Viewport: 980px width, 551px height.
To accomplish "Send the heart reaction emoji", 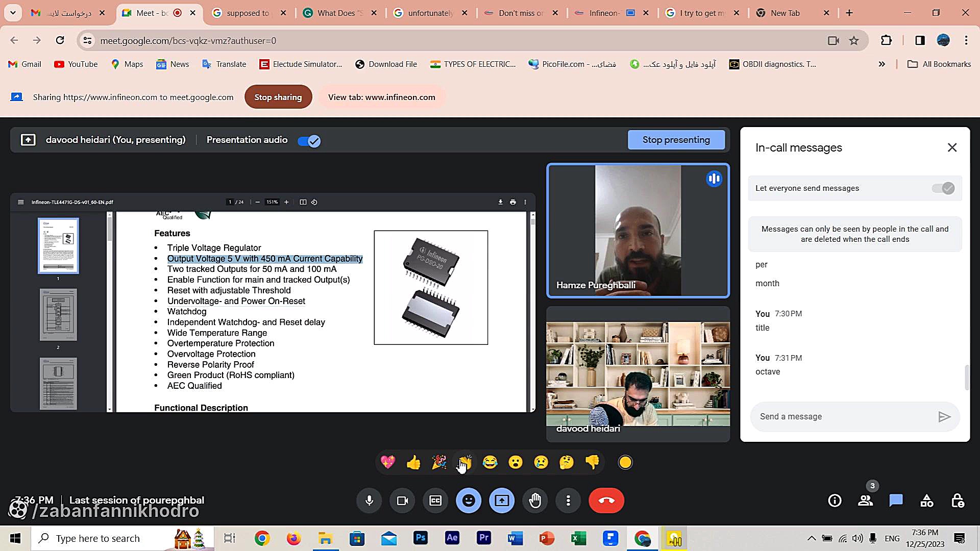I will (388, 462).
